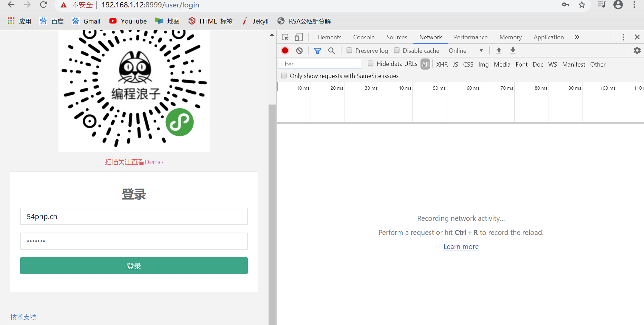Switch to Console tab

tap(364, 37)
